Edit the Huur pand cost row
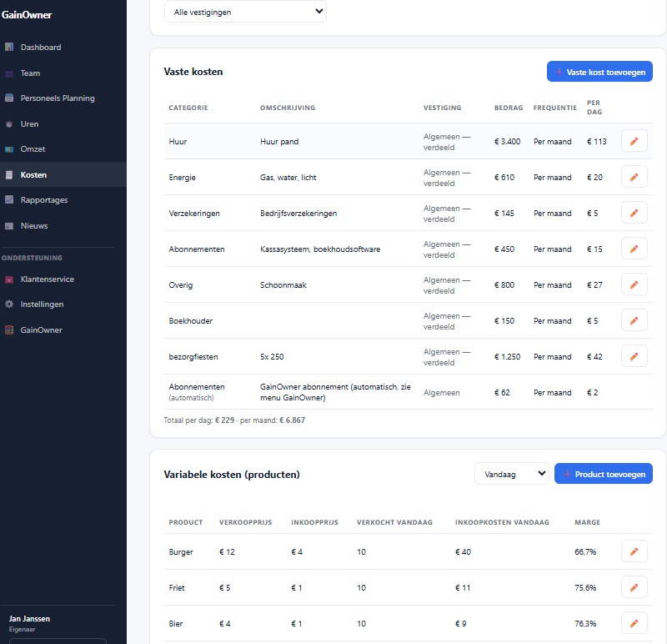Image resolution: width=667 pixels, height=644 pixels. pyautogui.click(x=634, y=141)
